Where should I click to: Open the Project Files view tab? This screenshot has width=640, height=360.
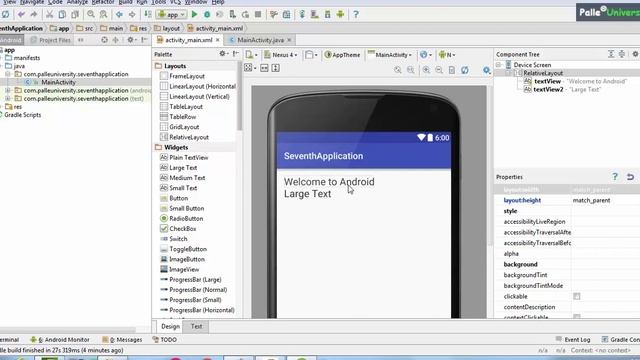tap(51, 40)
